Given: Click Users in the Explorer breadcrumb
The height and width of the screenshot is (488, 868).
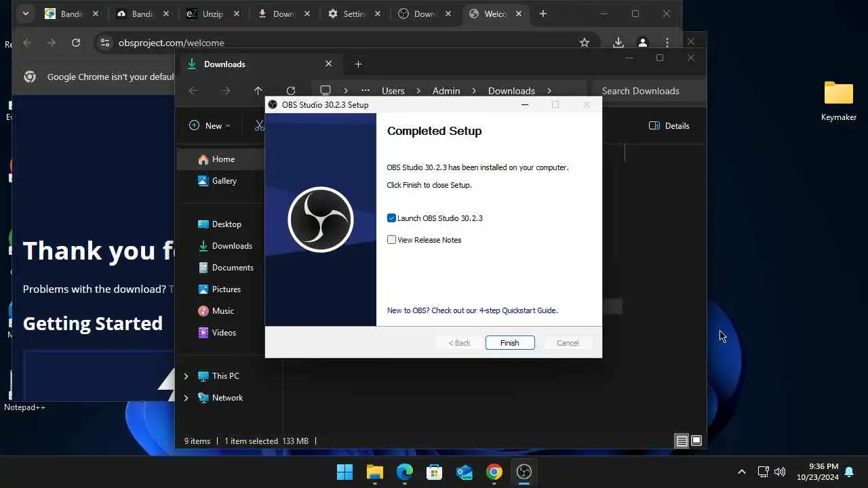Looking at the screenshot, I should tap(393, 91).
